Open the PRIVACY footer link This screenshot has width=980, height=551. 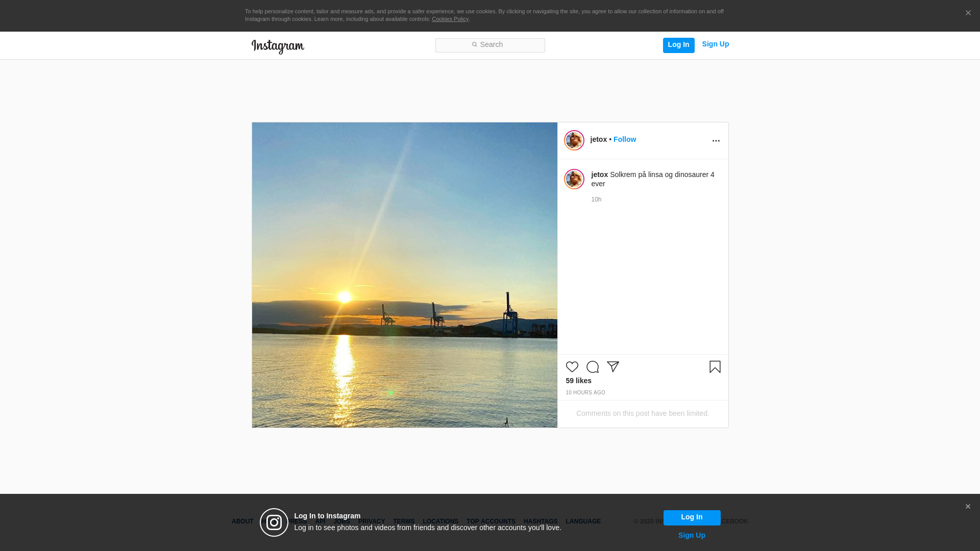[372, 521]
